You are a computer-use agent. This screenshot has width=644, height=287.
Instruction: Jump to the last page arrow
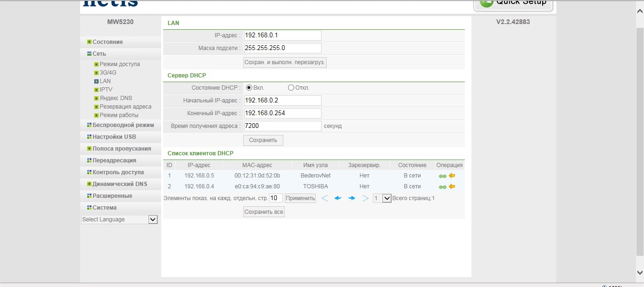(x=365, y=198)
